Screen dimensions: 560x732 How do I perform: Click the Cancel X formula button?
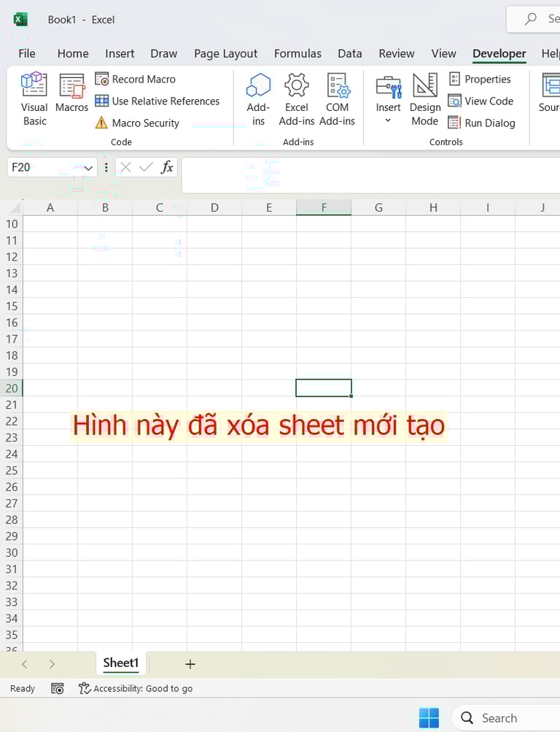point(125,167)
